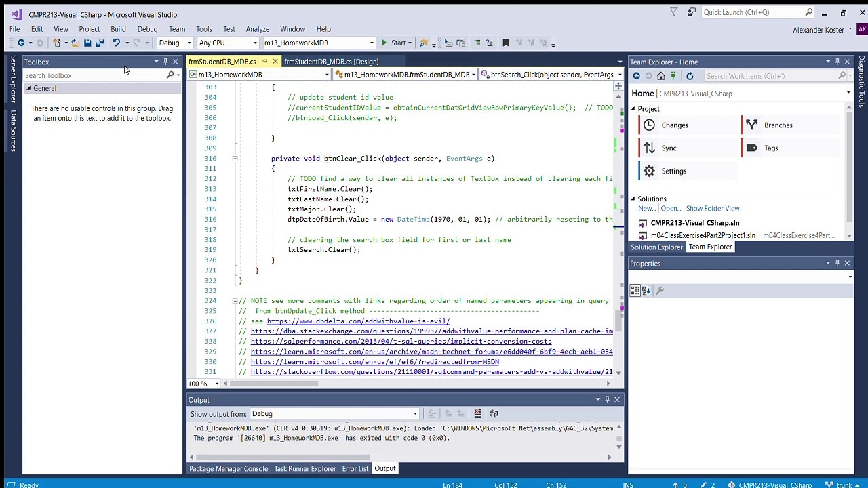Switch to frmStudentDB_MDB.cs [Design] tab
The width and height of the screenshot is (868, 488).
[331, 62]
